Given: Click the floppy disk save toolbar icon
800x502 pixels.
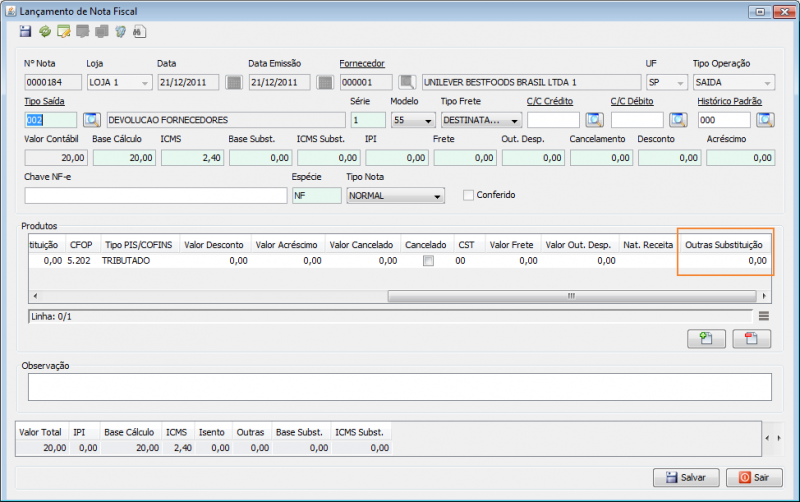Looking at the screenshot, I should point(26,32).
